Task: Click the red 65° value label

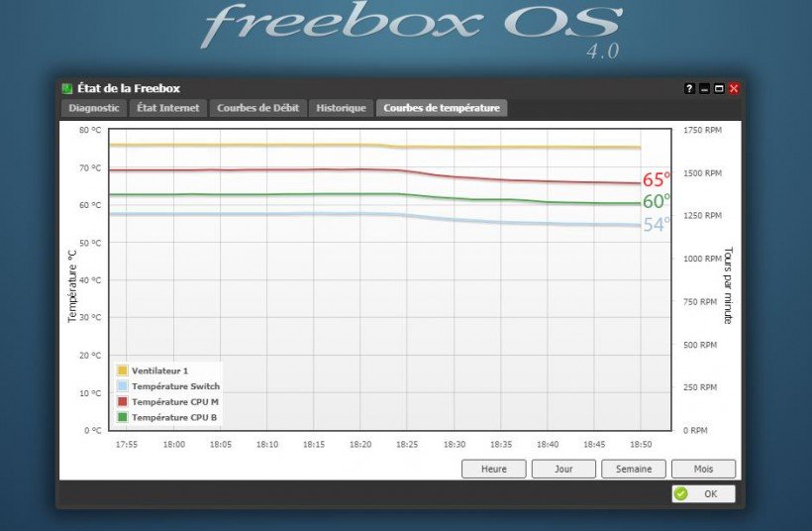Action: [657, 180]
